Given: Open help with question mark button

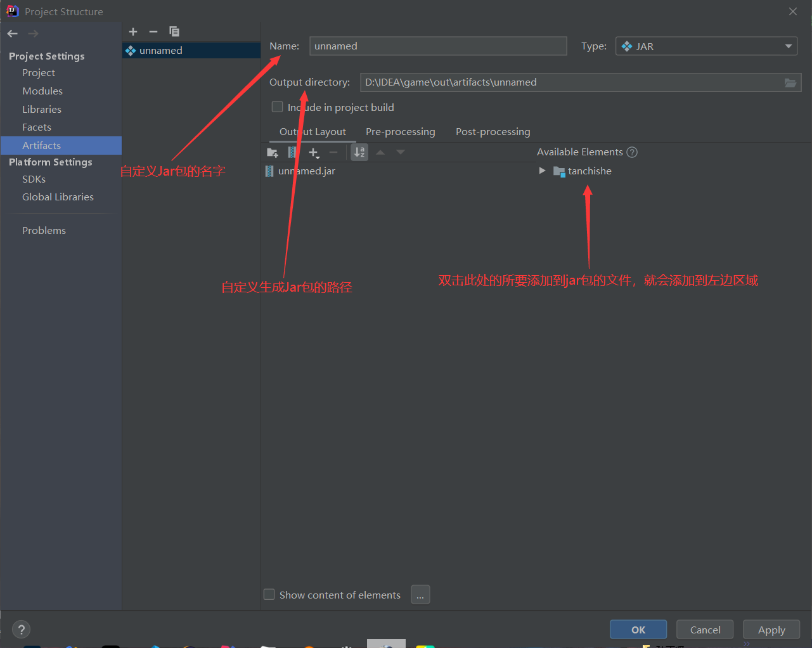Looking at the screenshot, I should (21, 630).
